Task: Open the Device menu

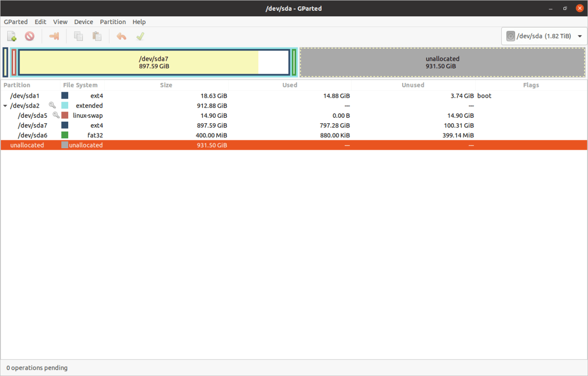Action: (84, 22)
